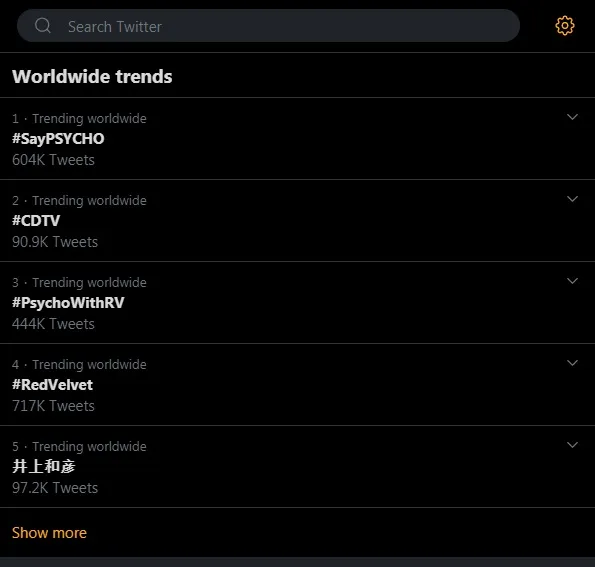Expand options chevron for #SayPSYCHO trend

pos(572,117)
